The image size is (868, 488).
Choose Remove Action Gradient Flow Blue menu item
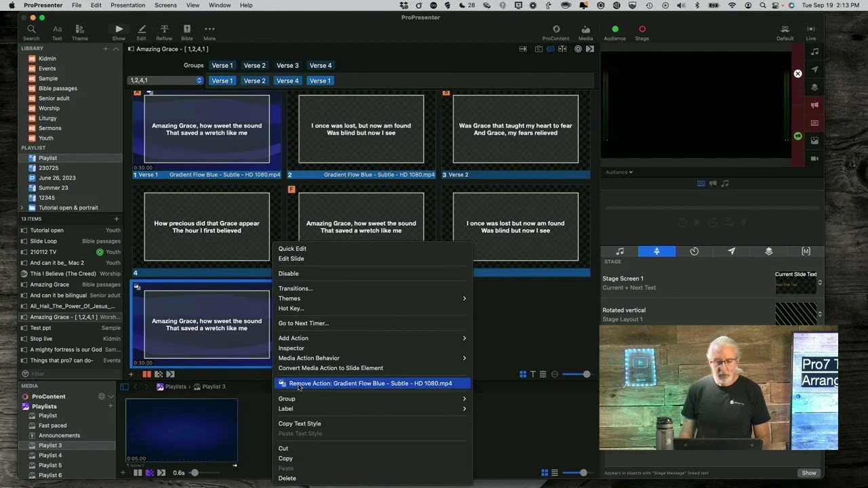370,384
